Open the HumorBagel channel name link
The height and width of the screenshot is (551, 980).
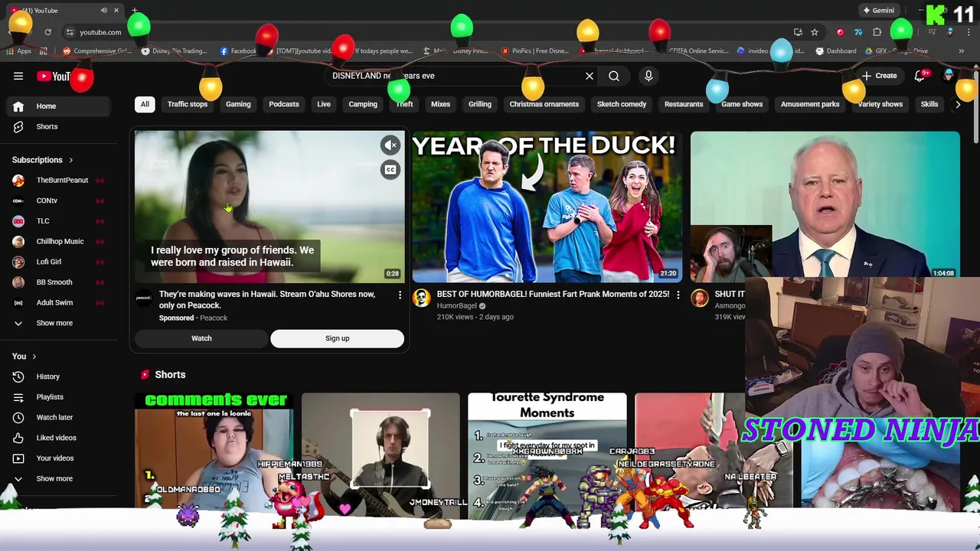pos(457,306)
